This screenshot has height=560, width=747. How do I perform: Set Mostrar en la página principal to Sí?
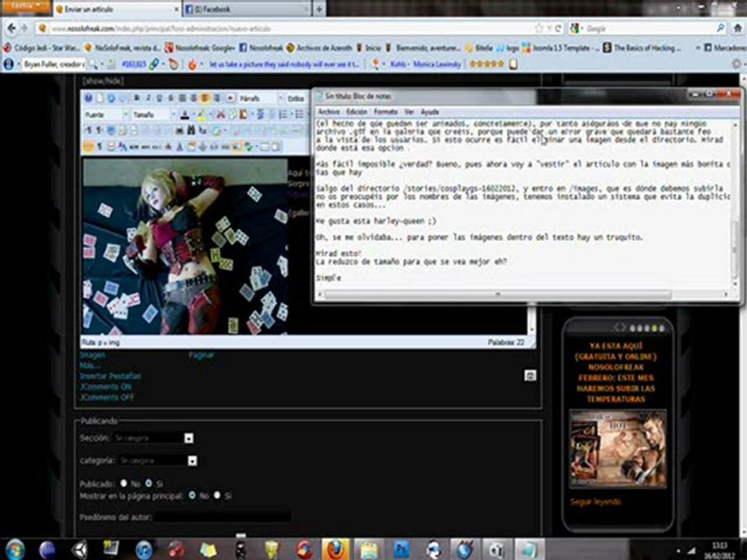click(217, 495)
